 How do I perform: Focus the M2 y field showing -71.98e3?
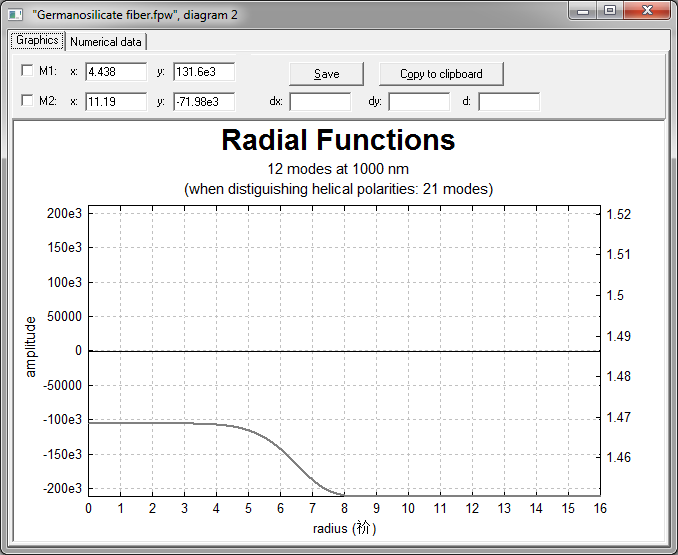coord(204,102)
